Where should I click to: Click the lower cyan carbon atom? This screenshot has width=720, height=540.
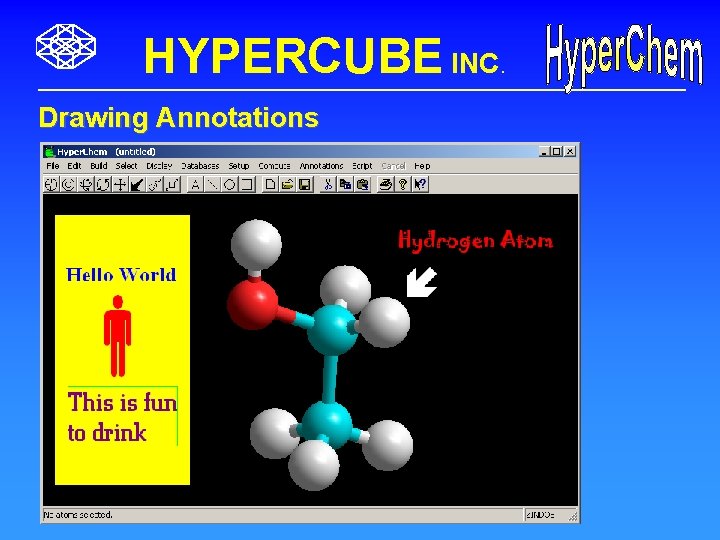(326, 425)
